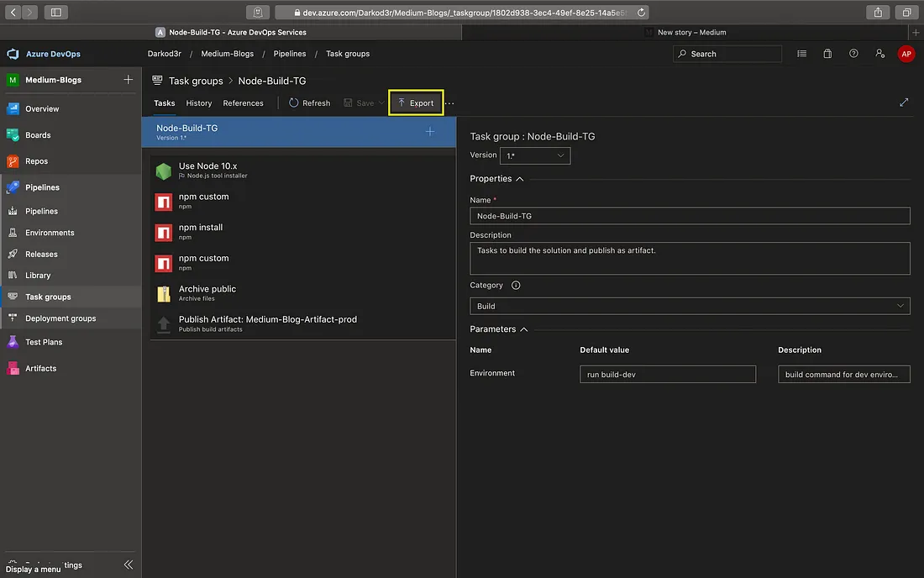
Task: Toggle the browser sidebar button
Action: coord(56,13)
